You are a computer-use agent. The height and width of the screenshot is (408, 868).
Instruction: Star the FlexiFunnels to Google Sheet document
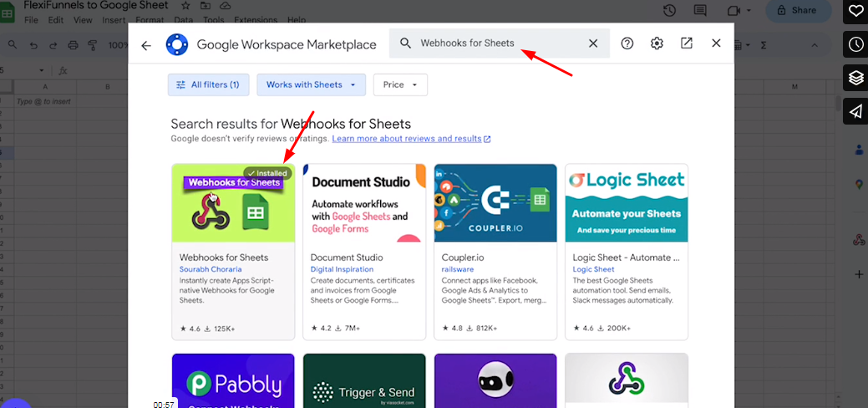[x=186, y=6]
